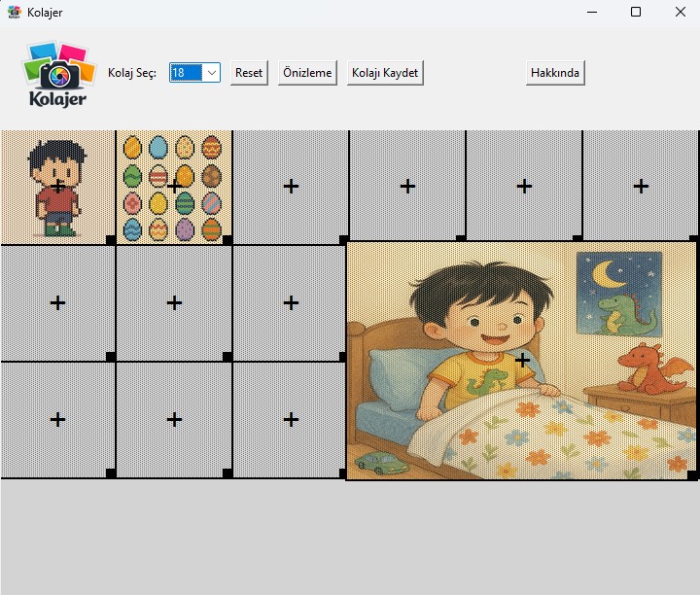Click the selected value 18 field
This screenshot has height=595, width=700.
tap(186, 72)
